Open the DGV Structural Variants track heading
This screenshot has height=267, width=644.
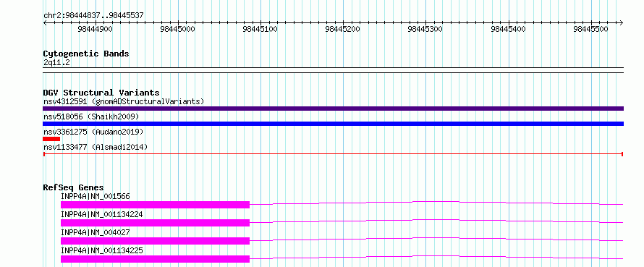click(x=101, y=93)
